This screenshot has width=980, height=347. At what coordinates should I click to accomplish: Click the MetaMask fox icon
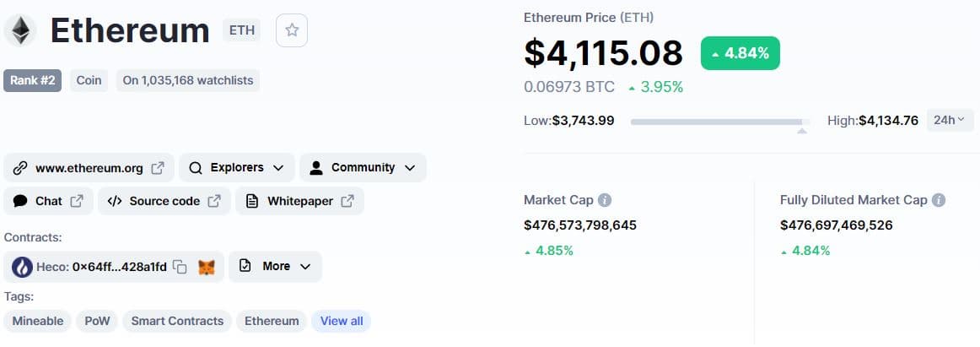[x=206, y=267]
